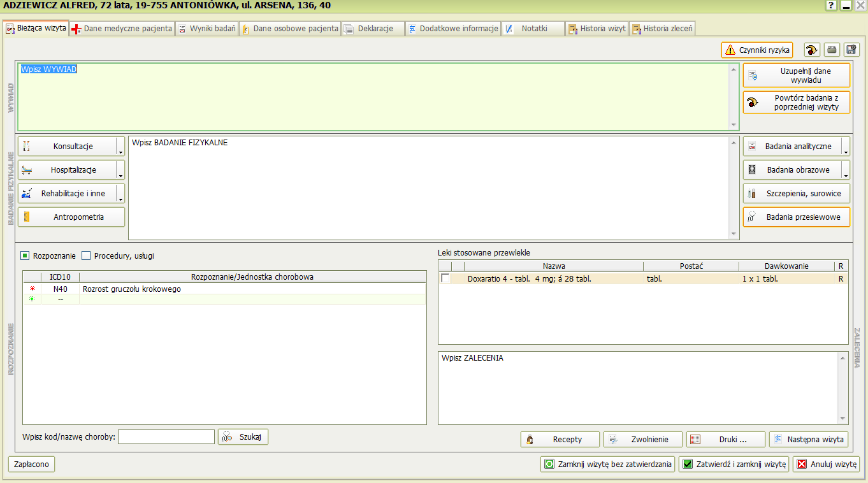Click Zatwierdź i zamknij wizytę
The image size is (868, 483).
tap(734, 465)
